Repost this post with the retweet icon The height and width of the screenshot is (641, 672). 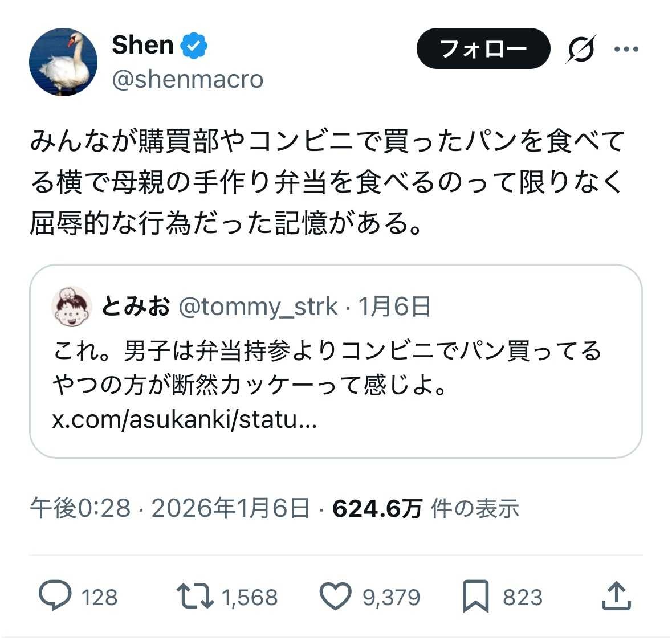pyautogui.click(x=194, y=596)
